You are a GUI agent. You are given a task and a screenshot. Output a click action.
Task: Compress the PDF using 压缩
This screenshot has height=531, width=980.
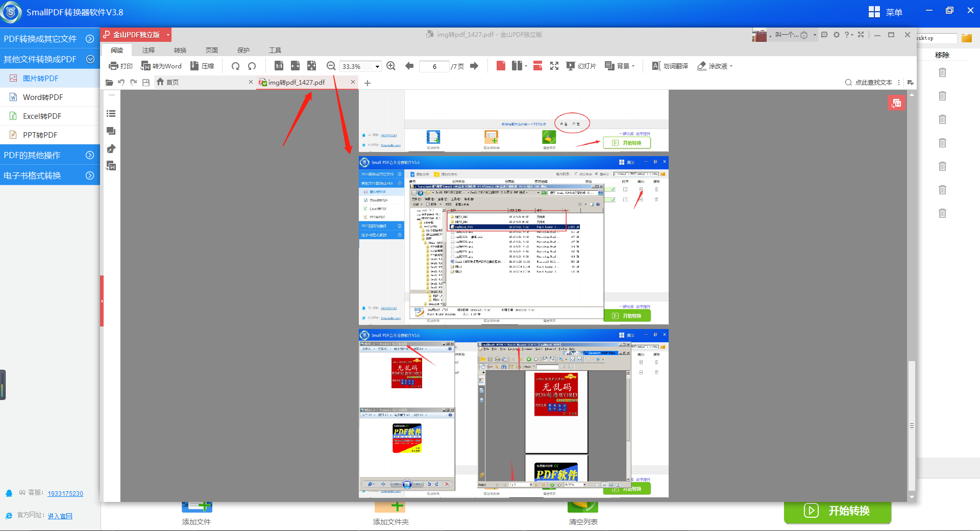pos(202,66)
